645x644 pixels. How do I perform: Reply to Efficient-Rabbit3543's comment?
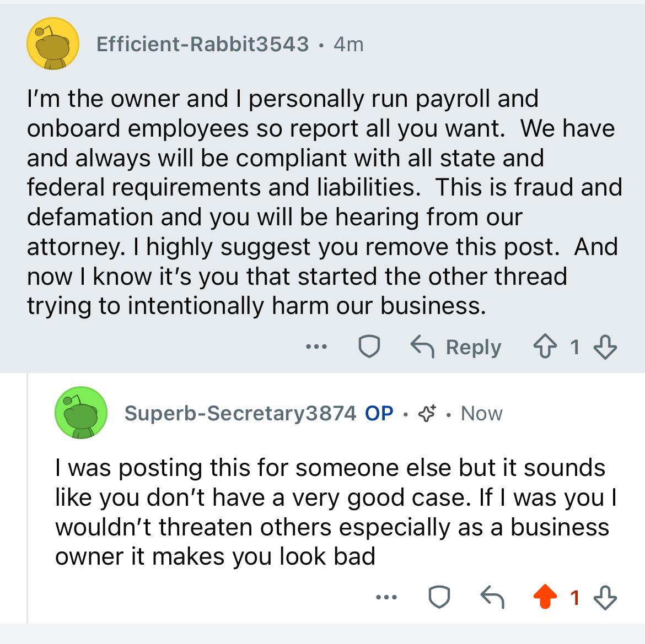(456, 347)
